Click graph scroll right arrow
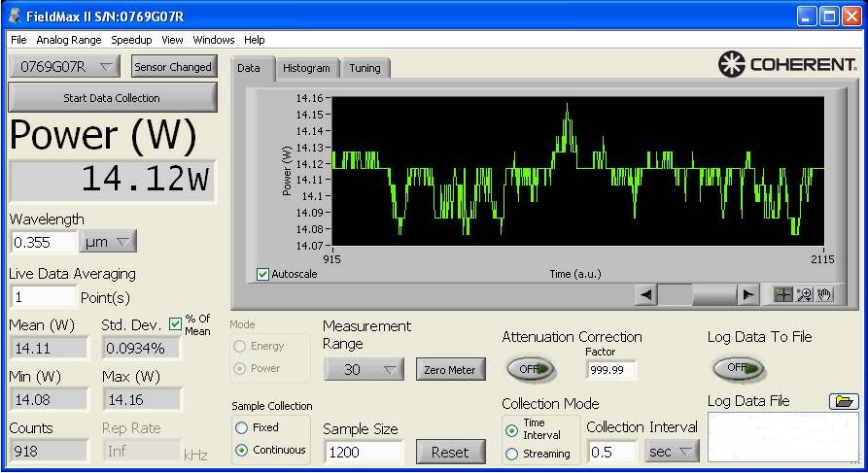Viewport: 868px width, 473px height. click(747, 295)
